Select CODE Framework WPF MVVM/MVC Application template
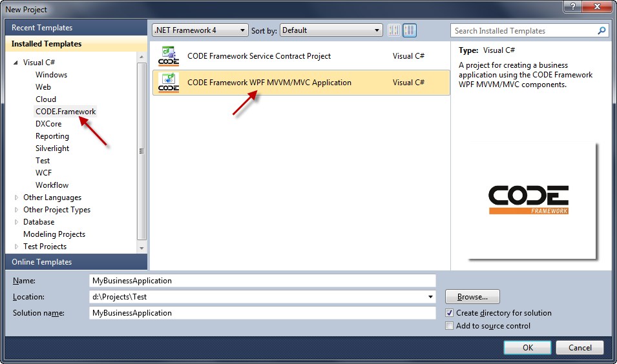Screen dimensions: 617x364 pos(301,83)
